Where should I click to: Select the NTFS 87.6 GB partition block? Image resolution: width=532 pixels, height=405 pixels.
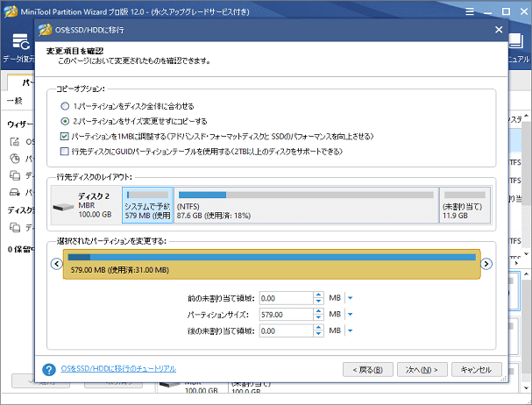coord(306,205)
